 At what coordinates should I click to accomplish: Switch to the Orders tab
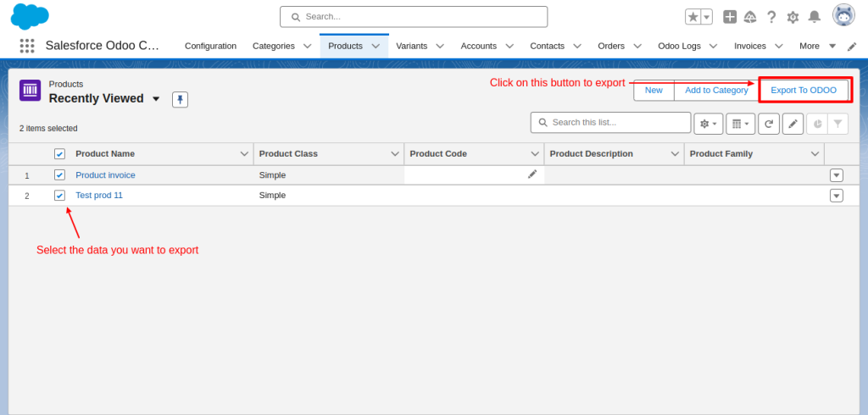coord(611,46)
